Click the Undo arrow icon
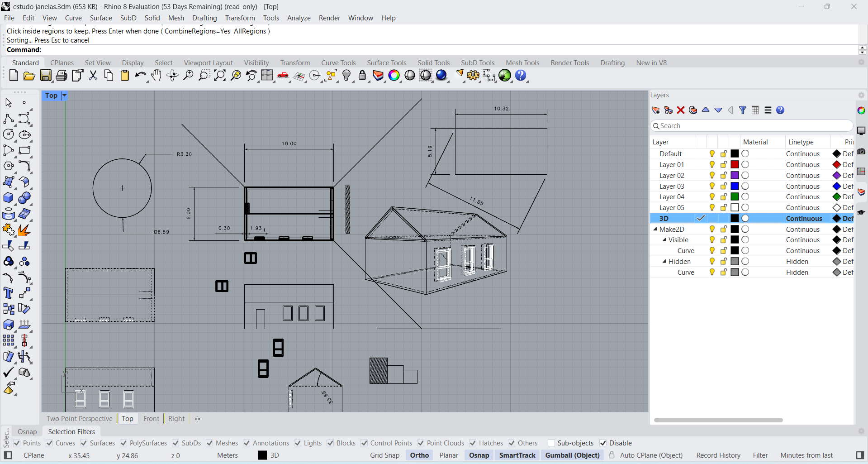 pyautogui.click(x=140, y=76)
